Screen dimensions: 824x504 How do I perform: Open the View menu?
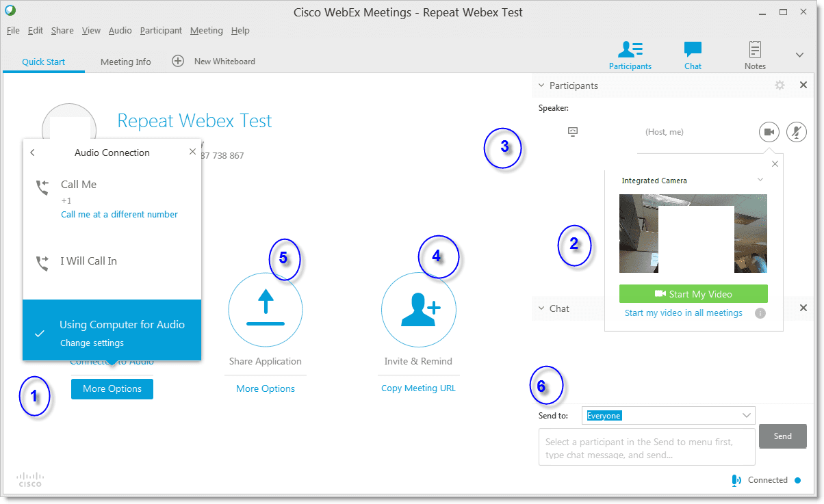[x=91, y=30]
